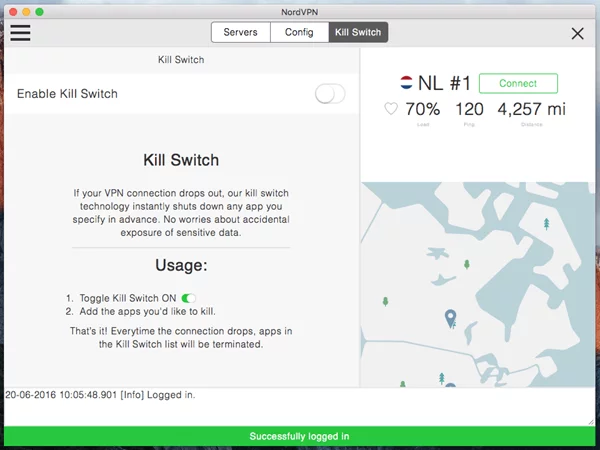Switch to the Servers tab
Viewport: 600px width, 450px height.
pos(241,32)
